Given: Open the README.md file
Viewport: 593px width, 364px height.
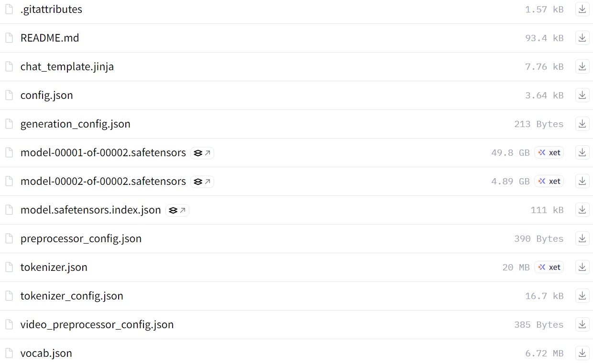Looking at the screenshot, I should point(50,38).
